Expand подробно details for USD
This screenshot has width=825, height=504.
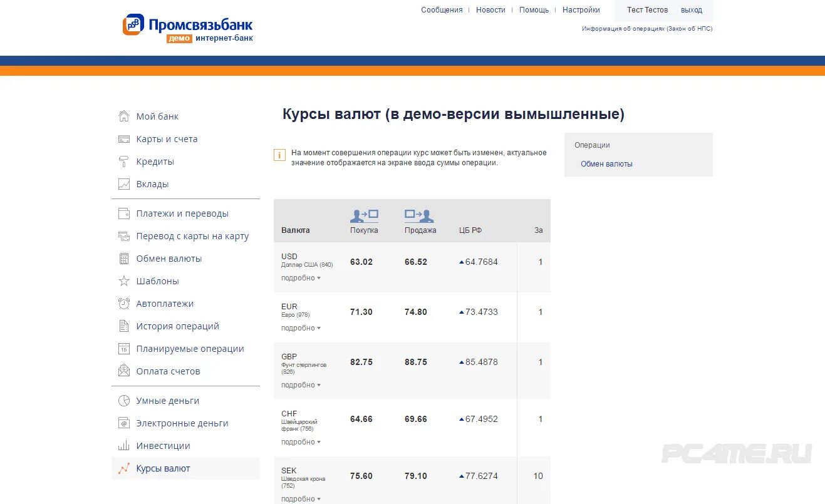(x=301, y=278)
